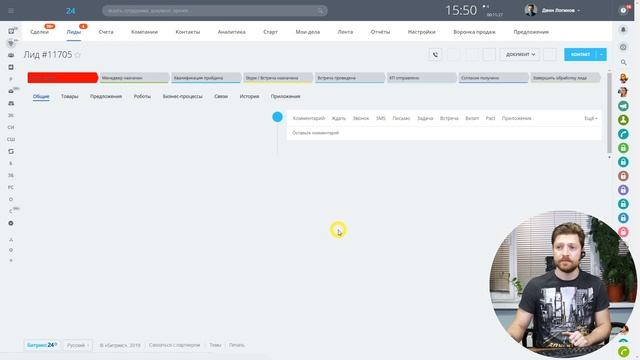This screenshot has width=640, height=360.
Task: Open the user name dropdown in header
Action: tap(560, 10)
